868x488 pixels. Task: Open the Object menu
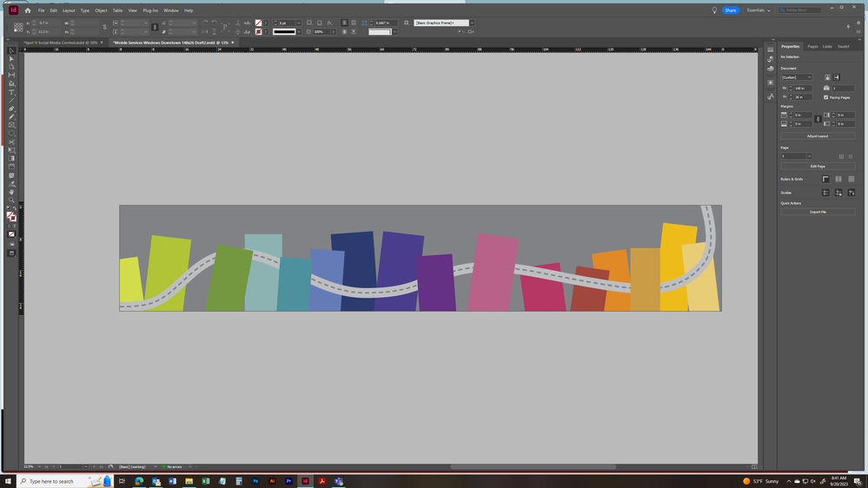click(x=101, y=10)
